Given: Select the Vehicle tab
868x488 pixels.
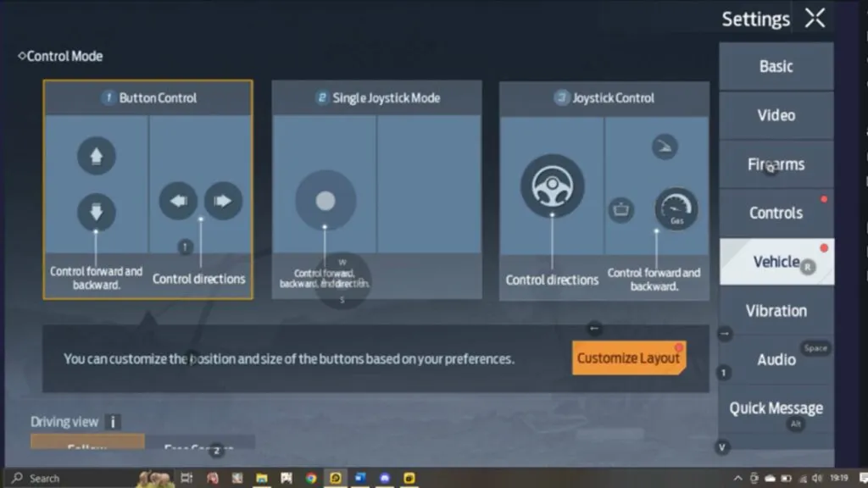Looking at the screenshot, I should coord(776,262).
